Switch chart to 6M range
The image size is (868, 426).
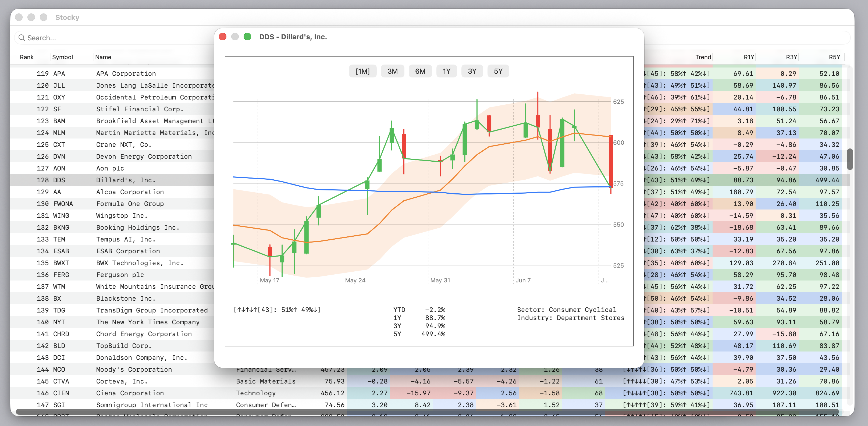[x=420, y=71]
